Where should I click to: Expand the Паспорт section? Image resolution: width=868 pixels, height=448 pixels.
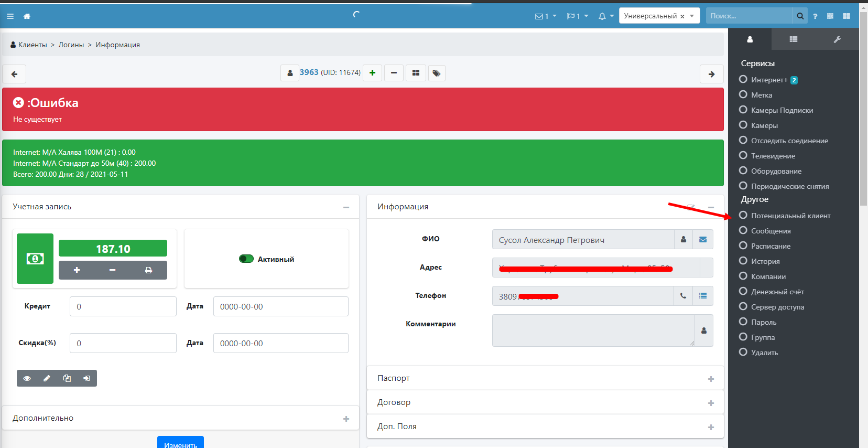(x=545, y=378)
